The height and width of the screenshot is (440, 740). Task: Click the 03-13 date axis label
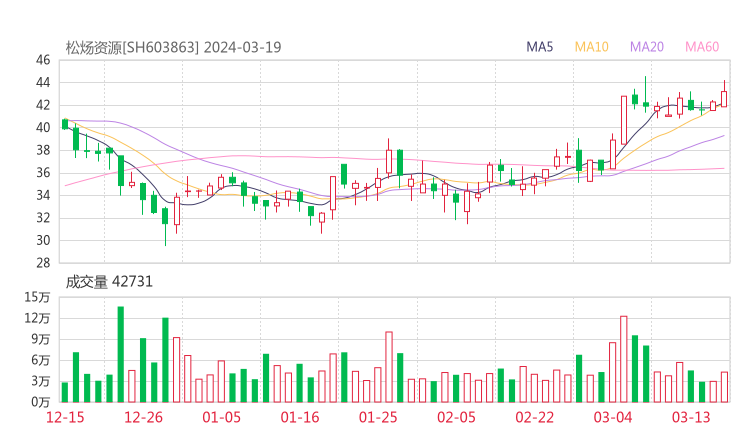point(691,417)
